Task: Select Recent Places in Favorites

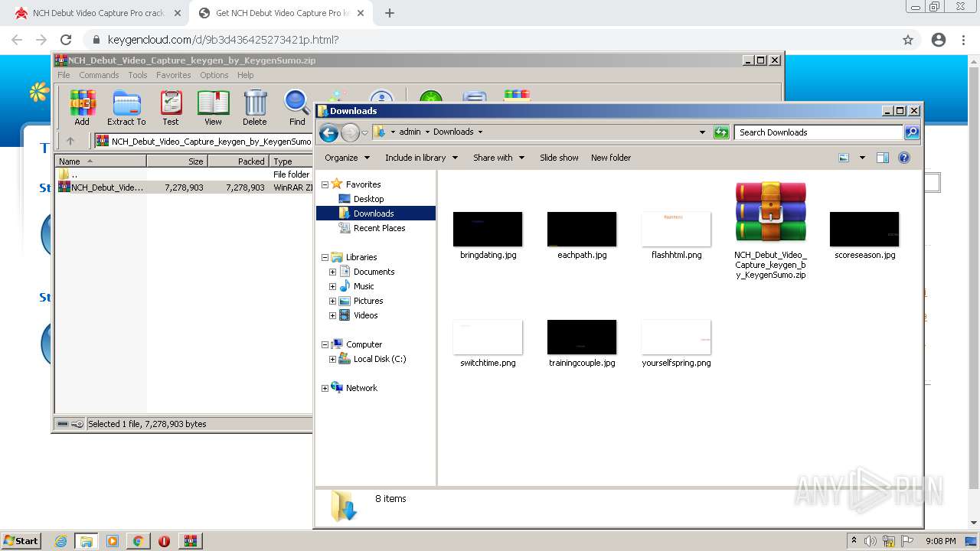Action: tap(379, 228)
